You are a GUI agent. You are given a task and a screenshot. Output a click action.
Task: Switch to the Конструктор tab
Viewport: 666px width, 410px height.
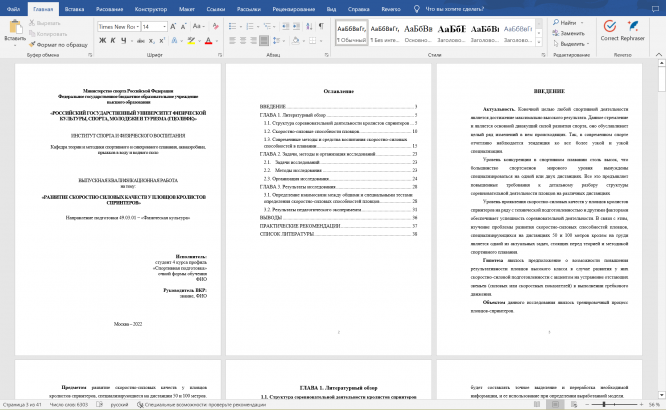pyautogui.click(x=151, y=9)
